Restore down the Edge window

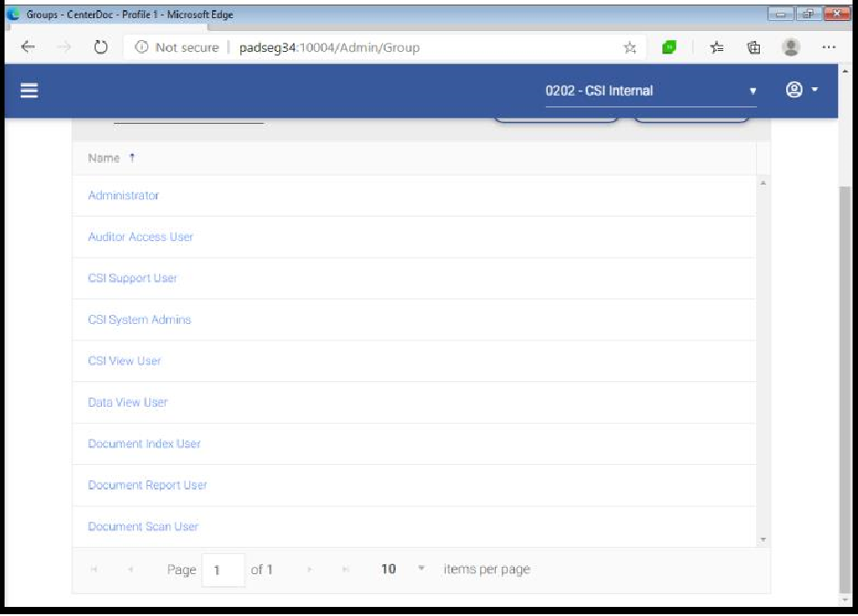(809, 15)
